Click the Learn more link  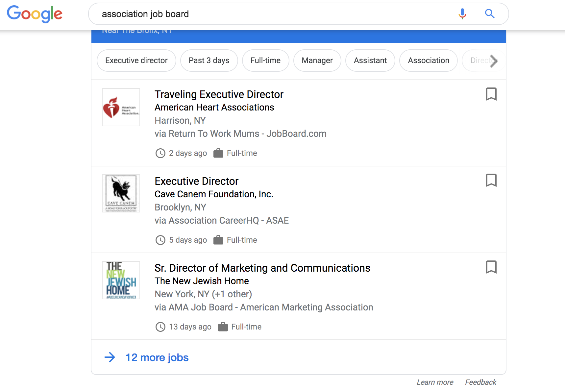435,382
